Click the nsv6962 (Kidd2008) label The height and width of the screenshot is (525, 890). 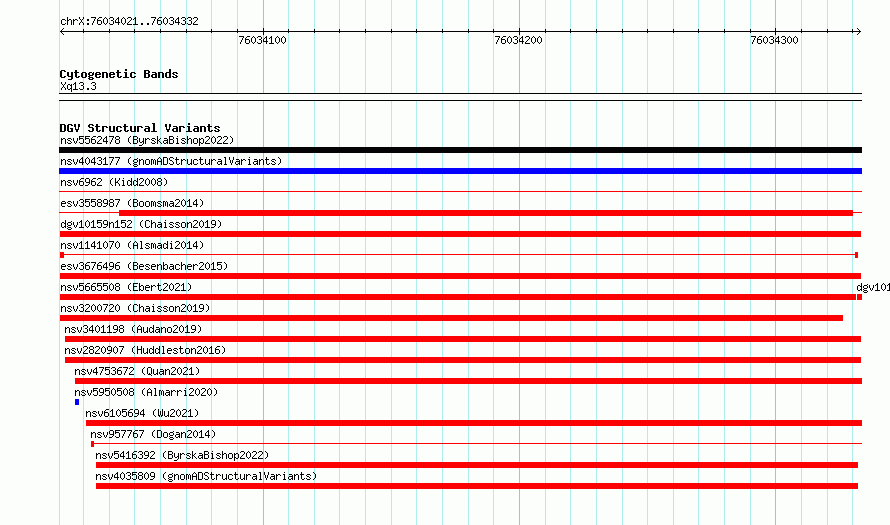114,182
